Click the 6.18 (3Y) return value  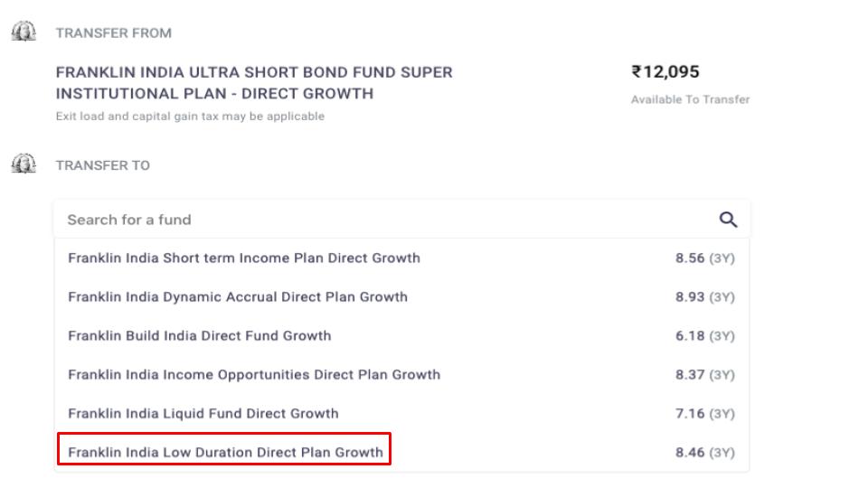[x=704, y=336]
